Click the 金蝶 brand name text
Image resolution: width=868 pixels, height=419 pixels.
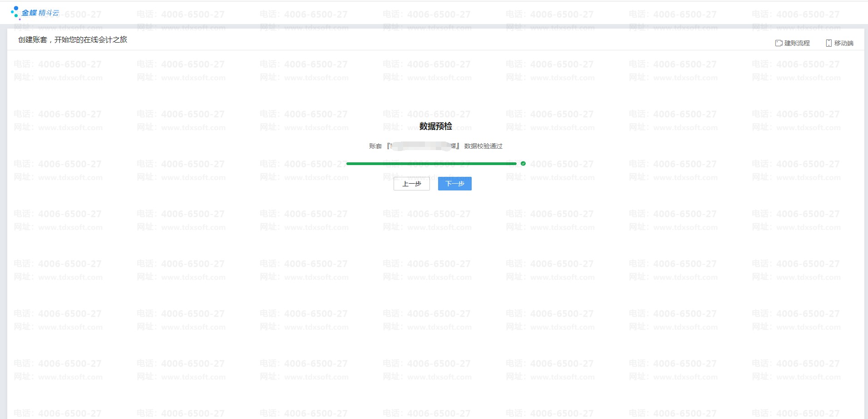tap(29, 13)
